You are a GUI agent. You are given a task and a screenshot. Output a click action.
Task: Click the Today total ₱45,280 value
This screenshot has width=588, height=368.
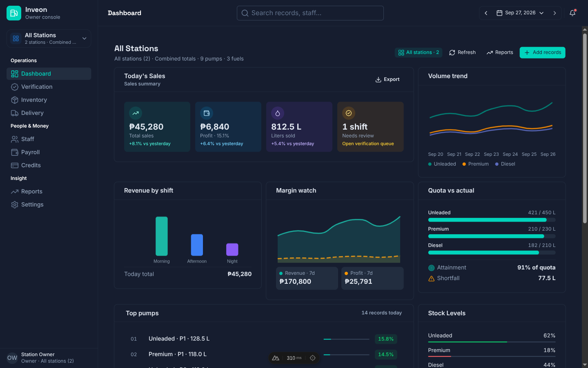(x=239, y=274)
